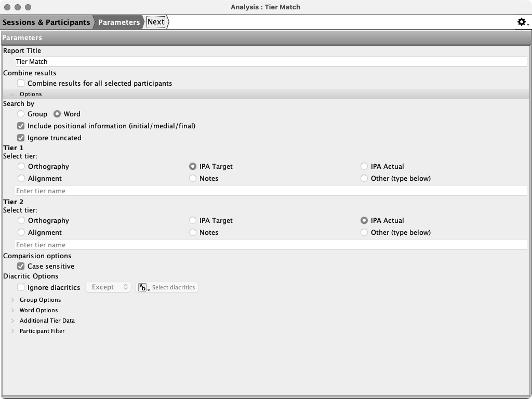
Task: Click the Report Title text field
Action: pyautogui.click(x=270, y=61)
